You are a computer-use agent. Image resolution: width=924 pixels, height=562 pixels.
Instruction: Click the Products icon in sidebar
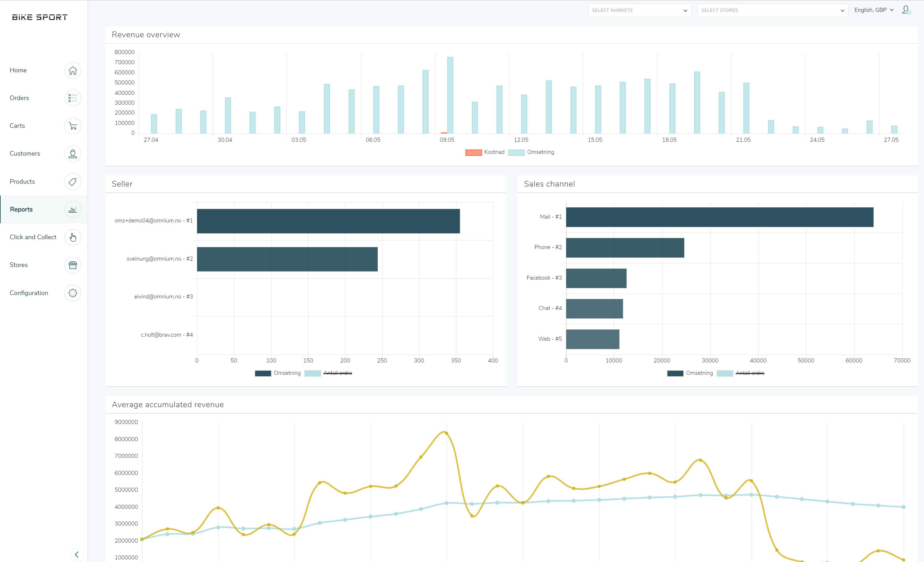point(72,181)
